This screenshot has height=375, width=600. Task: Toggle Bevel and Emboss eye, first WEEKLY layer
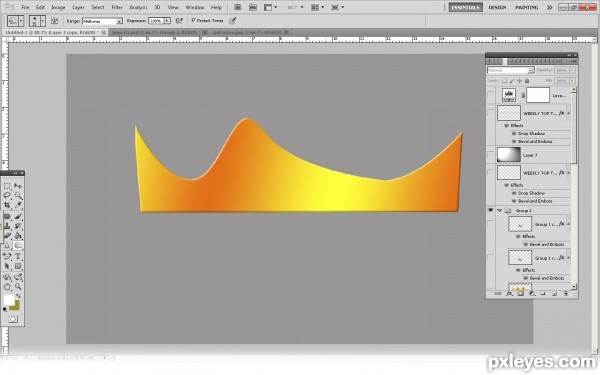[514, 142]
